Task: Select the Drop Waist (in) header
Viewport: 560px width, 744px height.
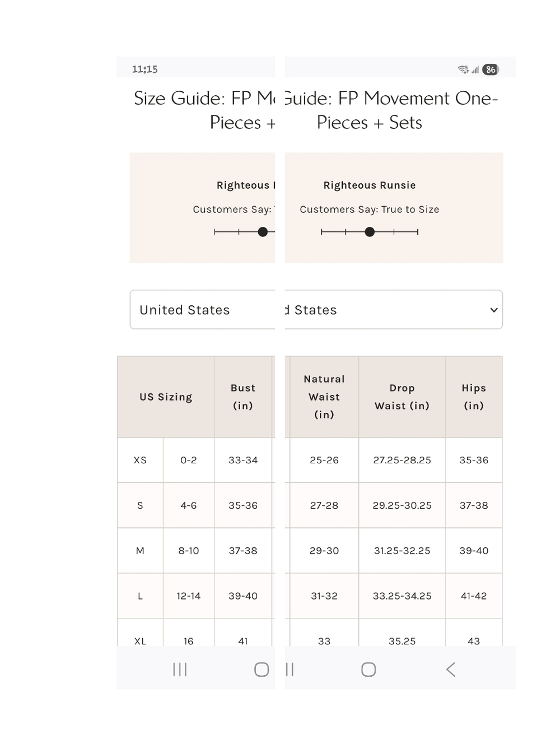Action: click(402, 397)
